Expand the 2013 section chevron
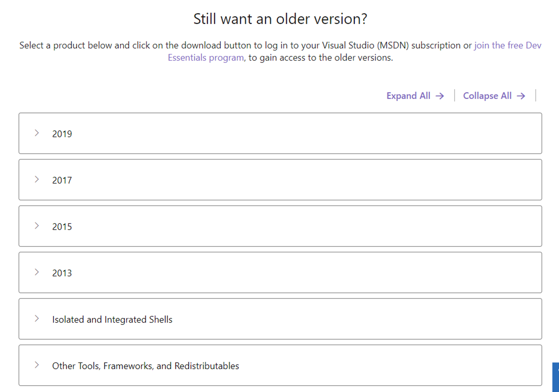The image size is (559, 392). (37, 272)
